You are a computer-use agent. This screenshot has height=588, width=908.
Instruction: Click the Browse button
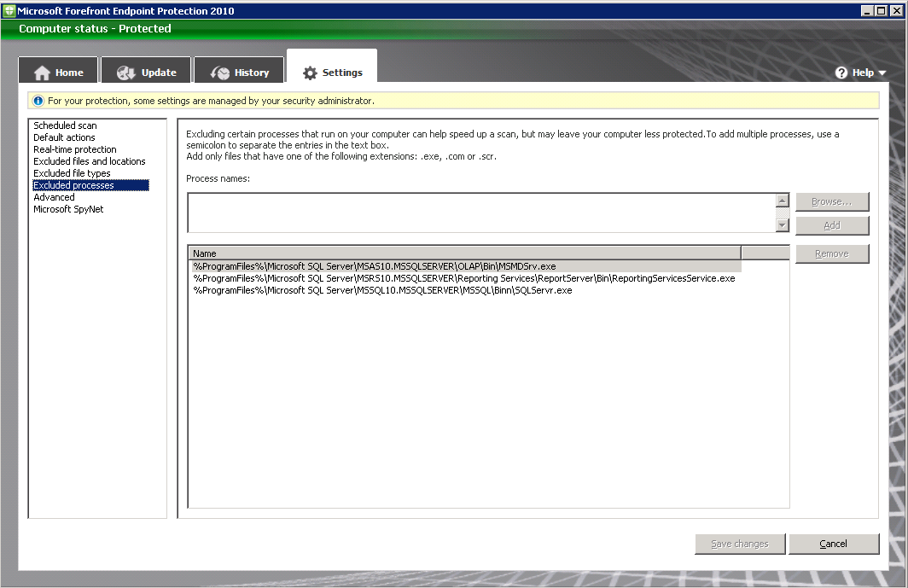832,201
